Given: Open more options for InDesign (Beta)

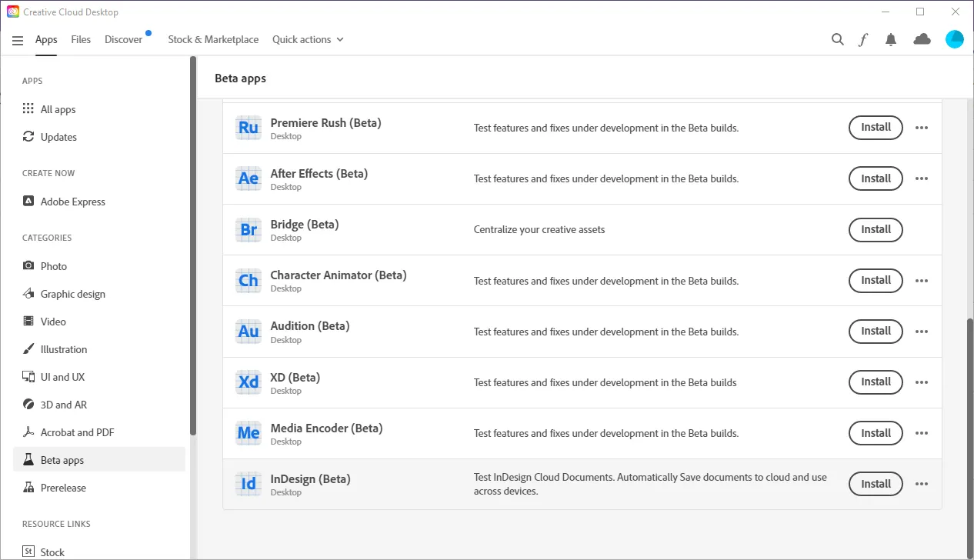Looking at the screenshot, I should click(x=922, y=484).
